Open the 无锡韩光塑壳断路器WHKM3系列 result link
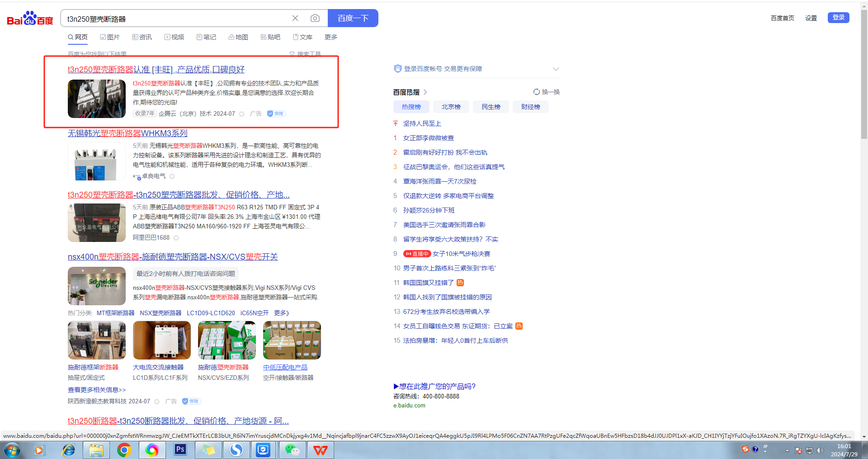This screenshot has width=868, height=459. click(127, 133)
